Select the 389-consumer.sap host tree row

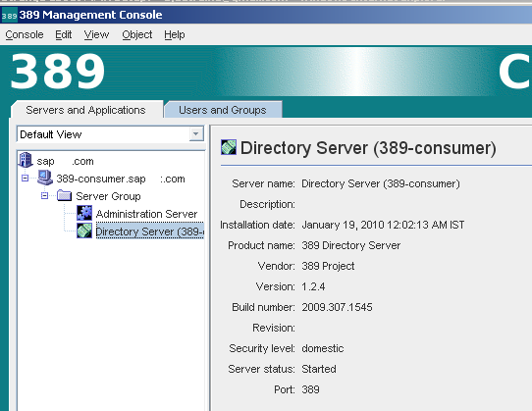pyautogui.click(x=121, y=179)
